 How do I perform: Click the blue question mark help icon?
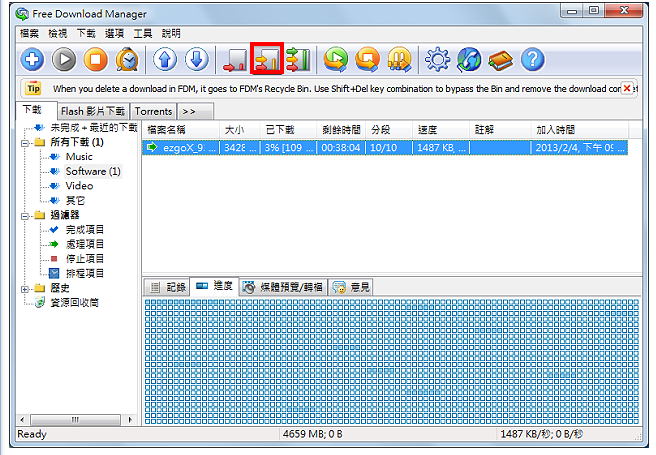tap(533, 59)
